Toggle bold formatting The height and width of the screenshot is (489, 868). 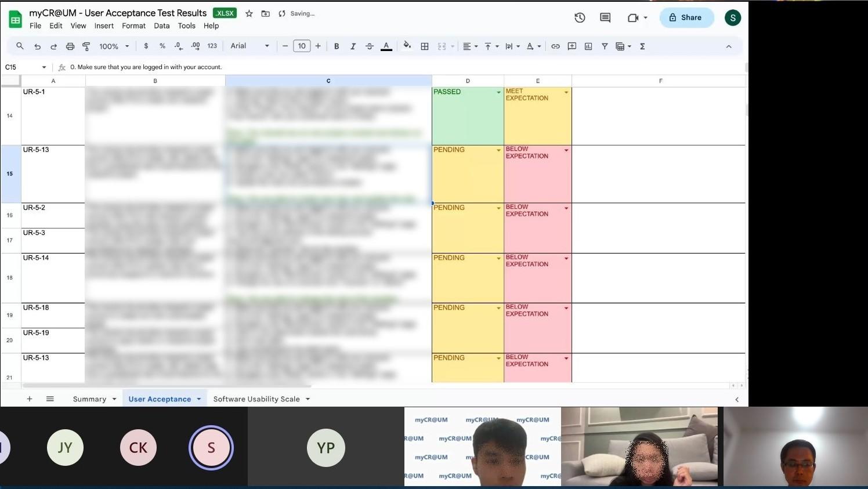point(337,46)
